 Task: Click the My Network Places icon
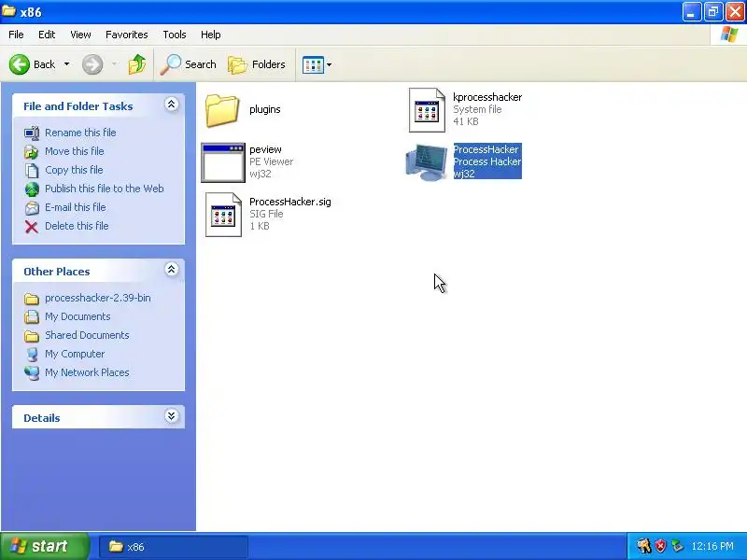click(x=32, y=372)
